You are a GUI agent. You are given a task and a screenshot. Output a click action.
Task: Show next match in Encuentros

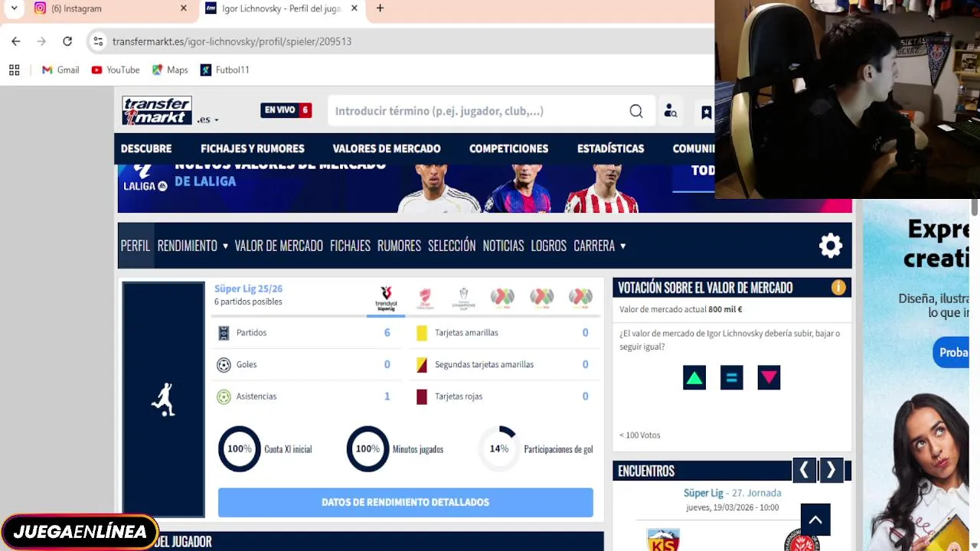pyautogui.click(x=831, y=470)
